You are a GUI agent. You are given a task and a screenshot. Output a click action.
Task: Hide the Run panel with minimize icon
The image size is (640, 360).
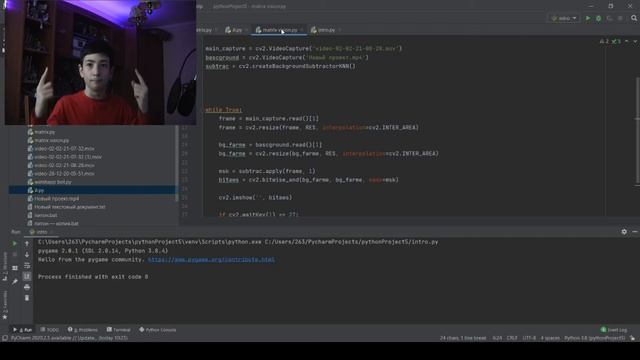635,232
